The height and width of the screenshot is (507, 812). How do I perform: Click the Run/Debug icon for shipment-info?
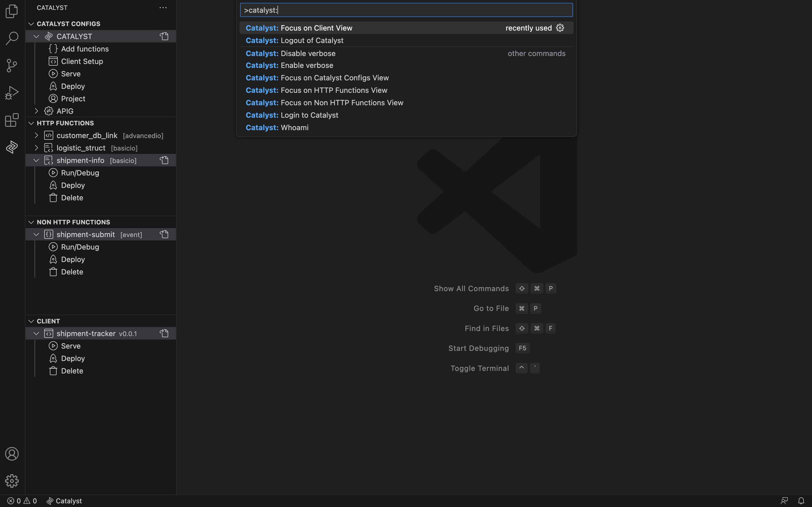(x=53, y=172)
